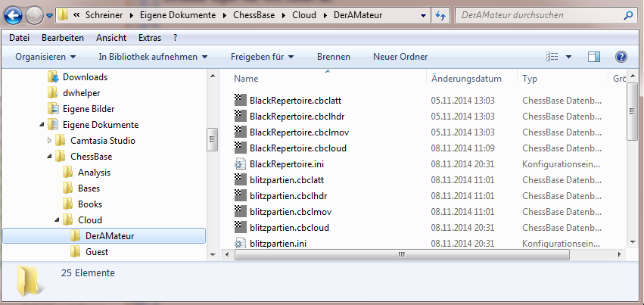Open the ? help menu
The image size is (644, 305).
coord(176,38)
